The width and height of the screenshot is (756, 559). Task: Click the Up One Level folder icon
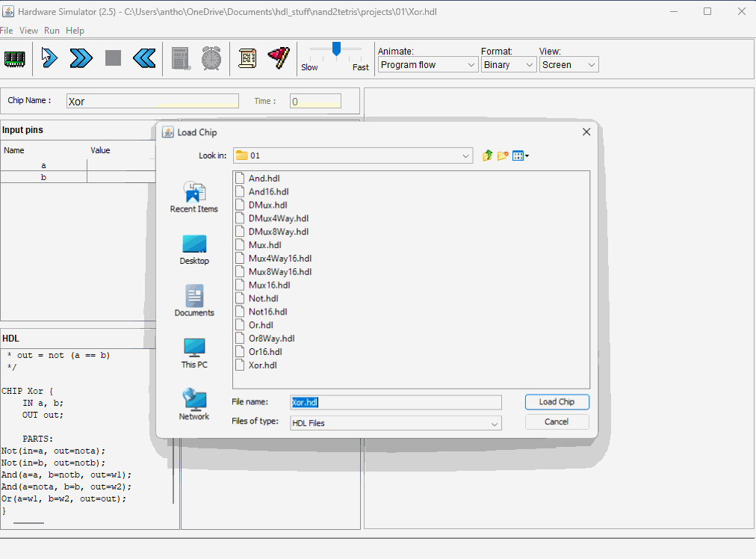487,155
